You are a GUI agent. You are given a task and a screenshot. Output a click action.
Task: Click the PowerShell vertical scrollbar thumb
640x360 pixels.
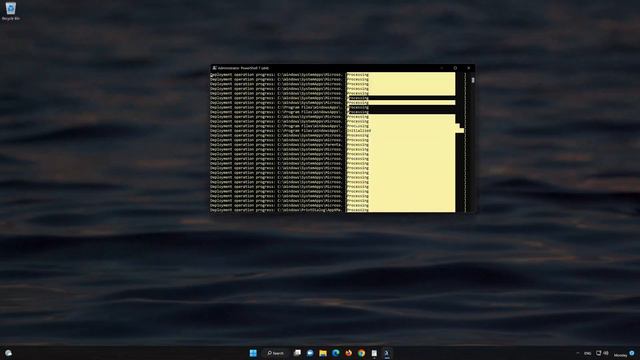coord(473,80)
